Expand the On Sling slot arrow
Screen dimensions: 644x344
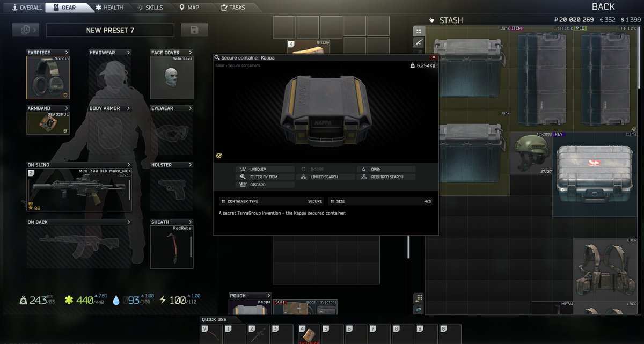pyautogui.click(x=128, y=165)
